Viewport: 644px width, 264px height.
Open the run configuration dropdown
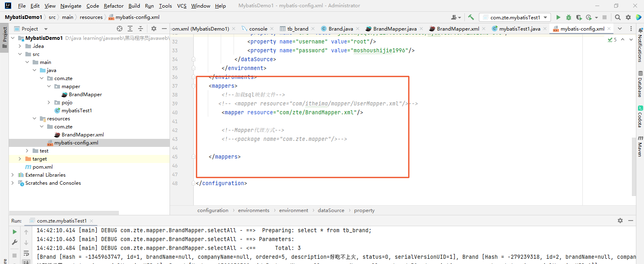tap(515, 17)
